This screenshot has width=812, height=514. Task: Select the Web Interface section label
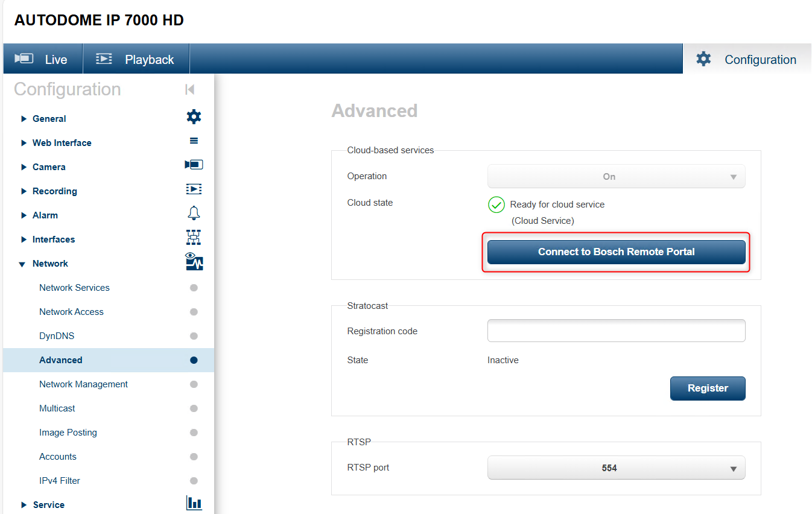coord(62,143)
